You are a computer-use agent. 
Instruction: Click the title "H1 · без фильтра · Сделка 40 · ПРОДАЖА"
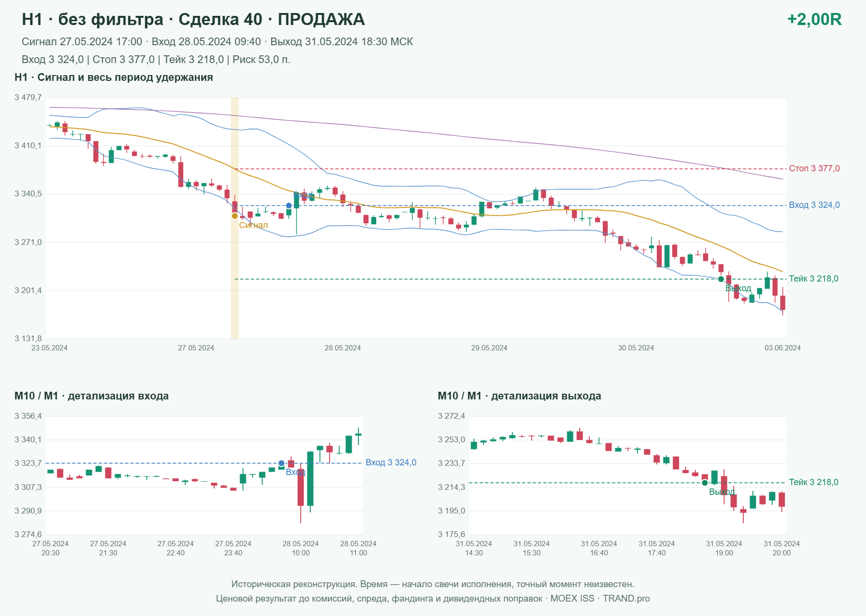193,19
